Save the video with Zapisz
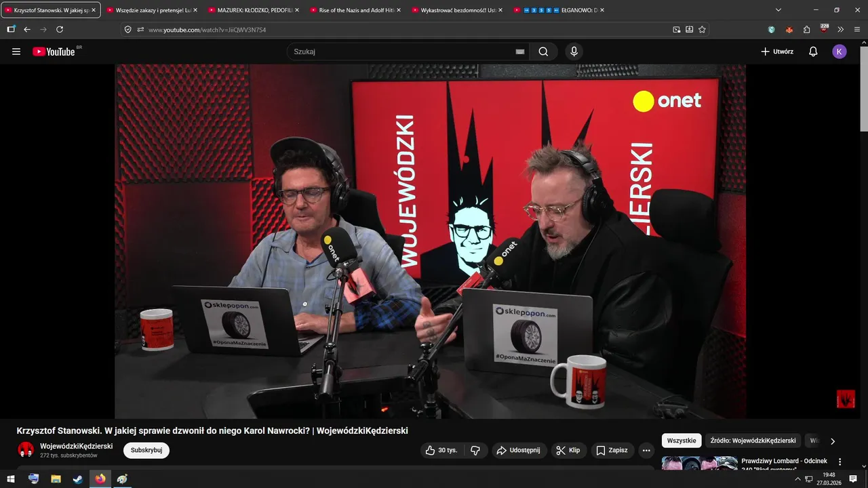Image resolution: width=868 pixels, height=488 pixels. 612,450
